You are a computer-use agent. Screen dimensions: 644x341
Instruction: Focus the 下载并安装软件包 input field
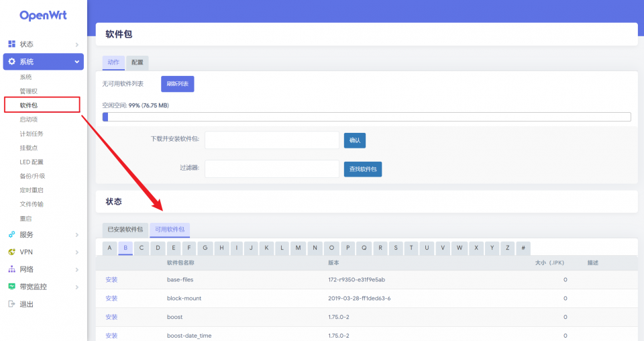click(272, 140)
